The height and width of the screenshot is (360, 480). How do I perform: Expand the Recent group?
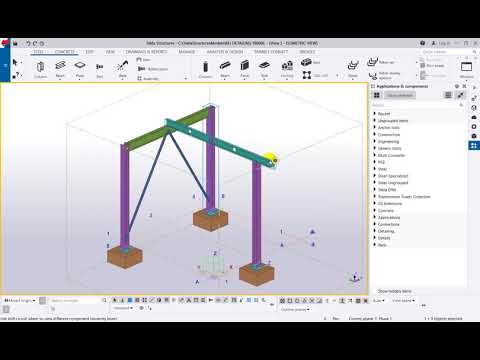click(375, 114)
